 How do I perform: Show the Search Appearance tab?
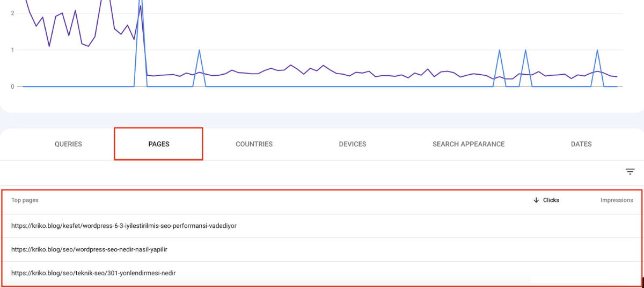pos(469,144)
